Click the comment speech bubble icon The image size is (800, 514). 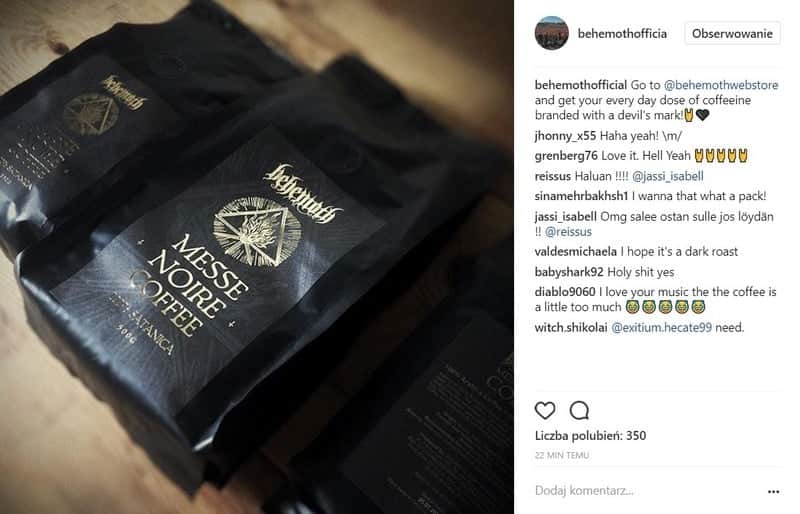579,410
